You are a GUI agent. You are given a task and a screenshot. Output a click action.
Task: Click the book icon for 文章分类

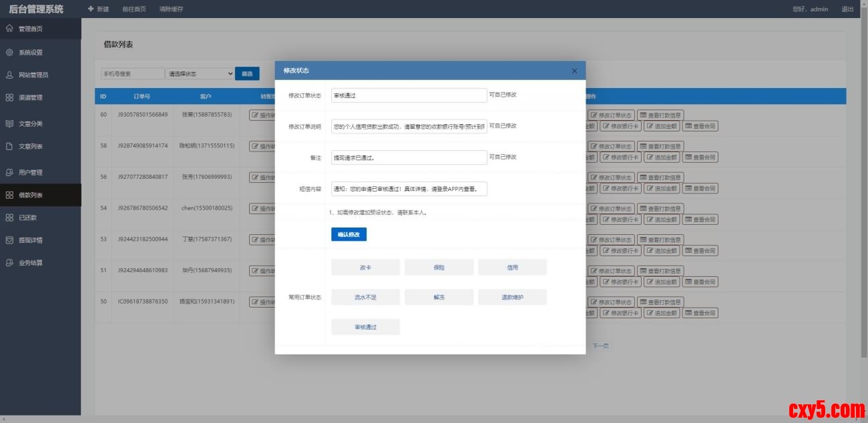click(9, 123)
